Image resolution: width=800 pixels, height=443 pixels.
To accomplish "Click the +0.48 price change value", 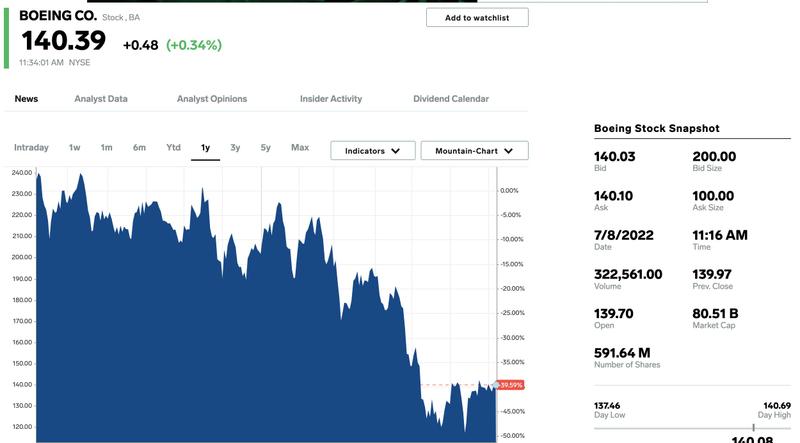I will pos(140,45).
